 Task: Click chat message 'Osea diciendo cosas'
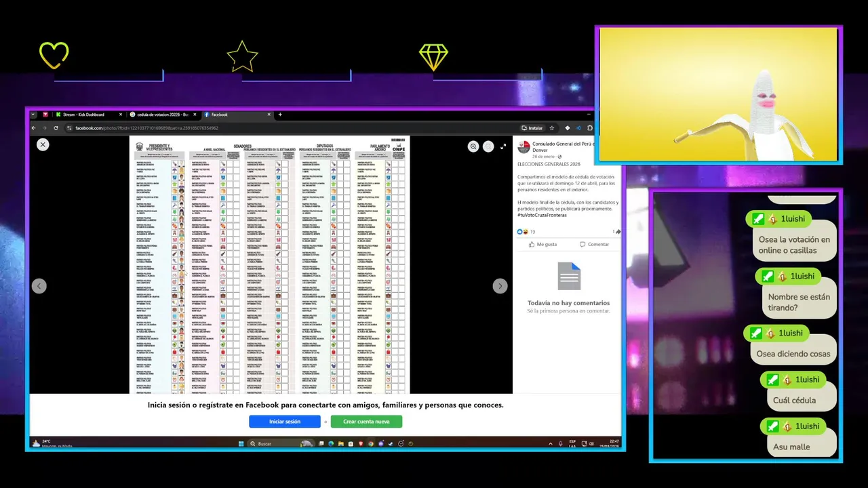[793, 354]
